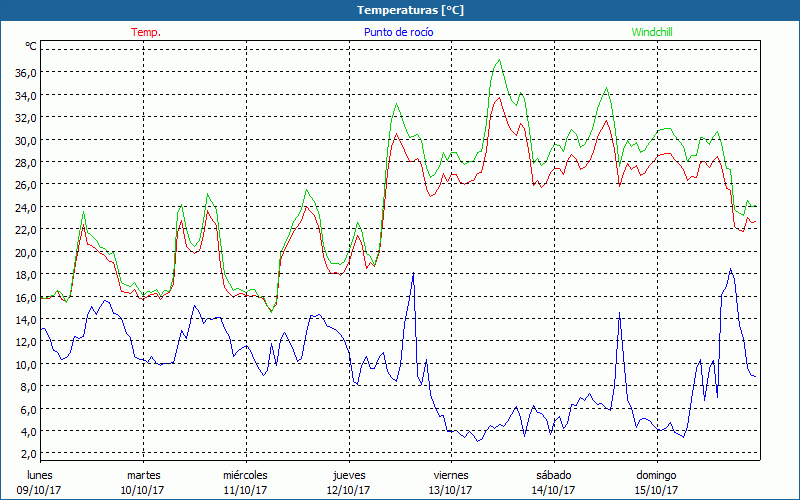Viewport: 800px width, 500px height.
Task: Click the 15/10/17 date label
Action: coord(656,490)
